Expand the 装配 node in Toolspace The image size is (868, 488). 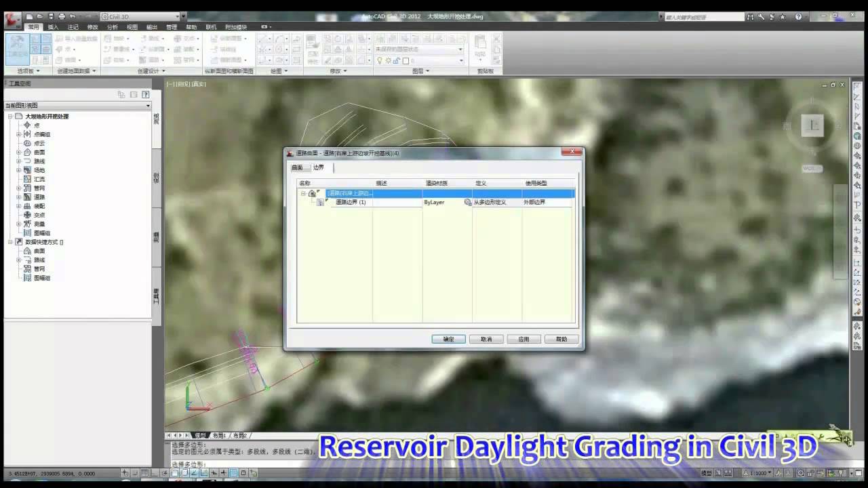[19, 206]
